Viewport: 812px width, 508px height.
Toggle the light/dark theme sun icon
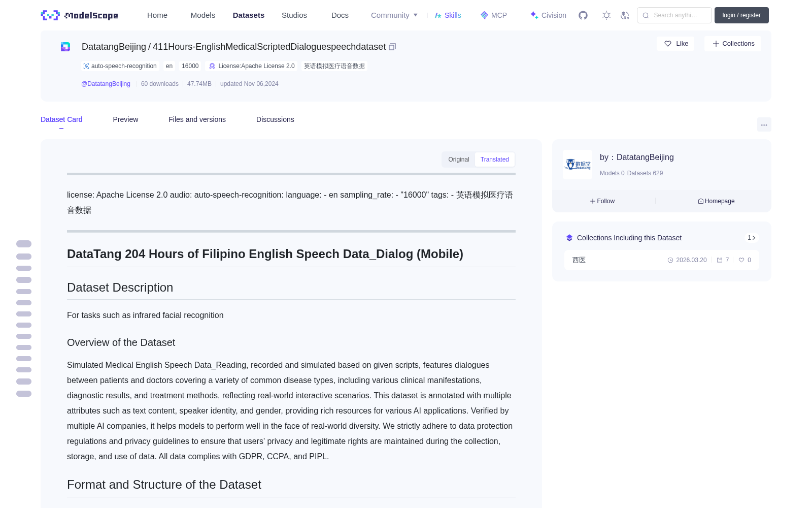coord(606,15)
